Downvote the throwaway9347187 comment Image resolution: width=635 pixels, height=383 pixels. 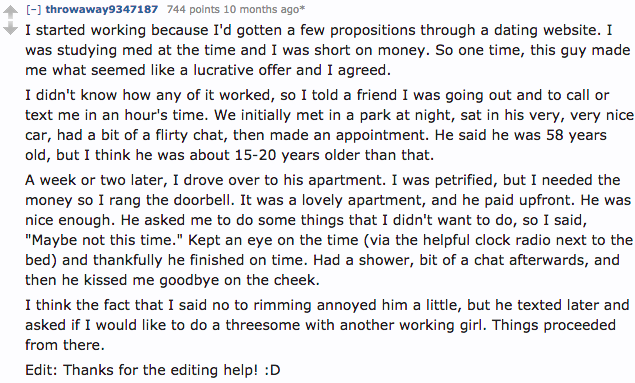[10, 28]
